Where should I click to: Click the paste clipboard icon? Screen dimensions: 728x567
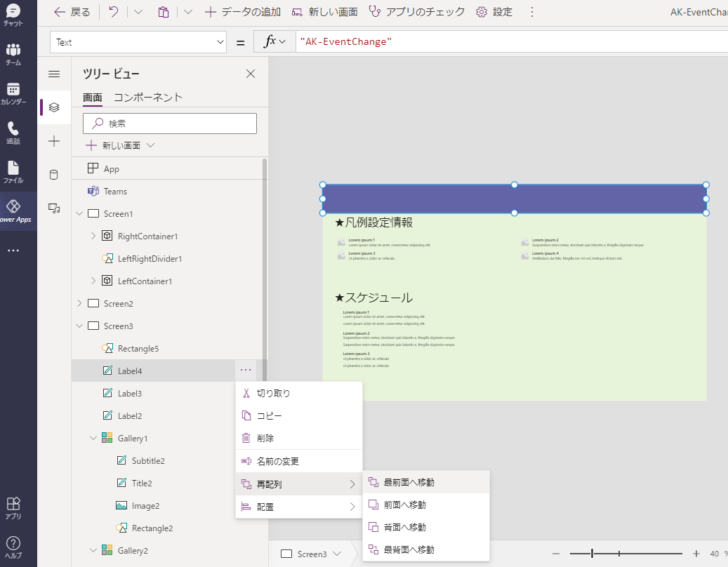164,12
